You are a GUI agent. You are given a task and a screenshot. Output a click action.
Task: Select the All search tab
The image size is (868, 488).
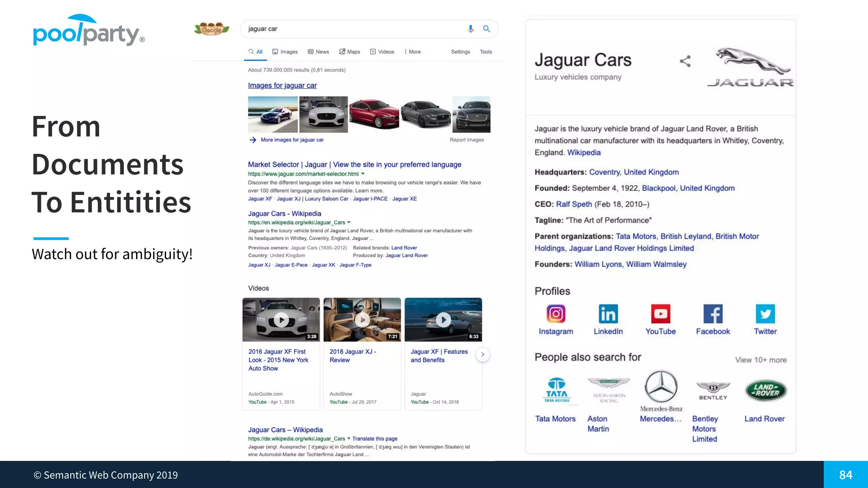(256, 52)
